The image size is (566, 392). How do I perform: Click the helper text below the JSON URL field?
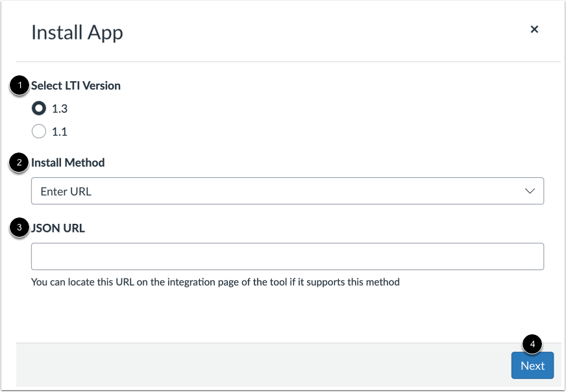[214, 282]
